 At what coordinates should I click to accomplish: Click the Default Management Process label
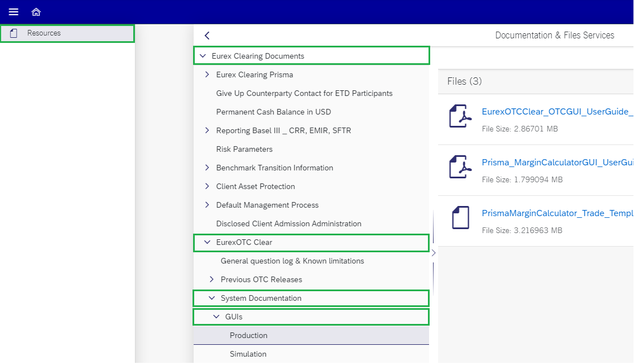click(x=267, y=205)
